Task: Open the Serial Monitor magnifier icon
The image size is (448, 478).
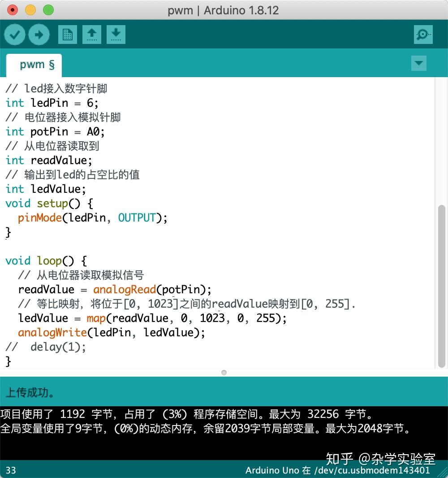Action: (423, 34)
